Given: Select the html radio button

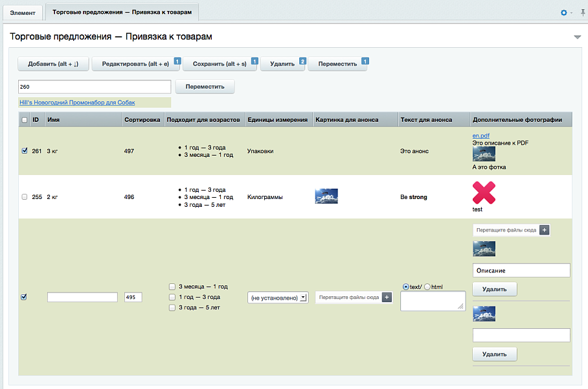Looking at the screenshot, I should (x=427, y=287).
